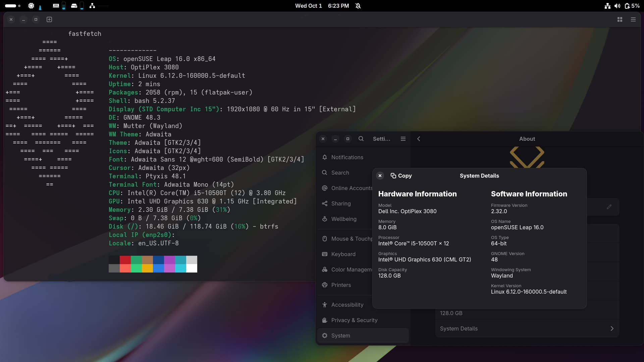Click the disk usage icon in top bar
644x362 pixels.
[x=74, y=6]
